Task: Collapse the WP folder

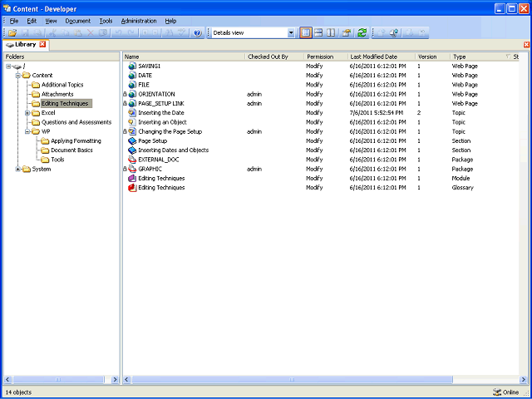Action: click(x=27, y=131)
